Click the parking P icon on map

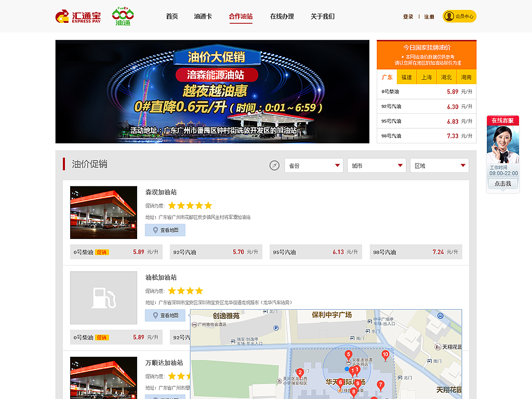(x=276, y=328)
